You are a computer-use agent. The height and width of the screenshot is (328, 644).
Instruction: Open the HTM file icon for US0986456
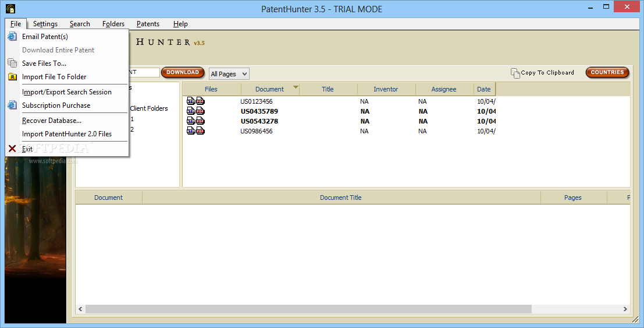point(191,131)
